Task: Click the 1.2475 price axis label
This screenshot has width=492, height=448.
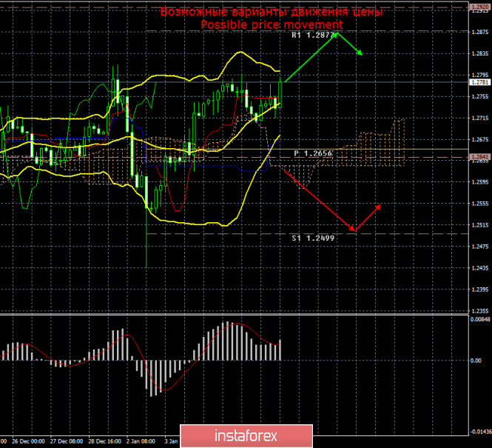Action: coord(480,247)
